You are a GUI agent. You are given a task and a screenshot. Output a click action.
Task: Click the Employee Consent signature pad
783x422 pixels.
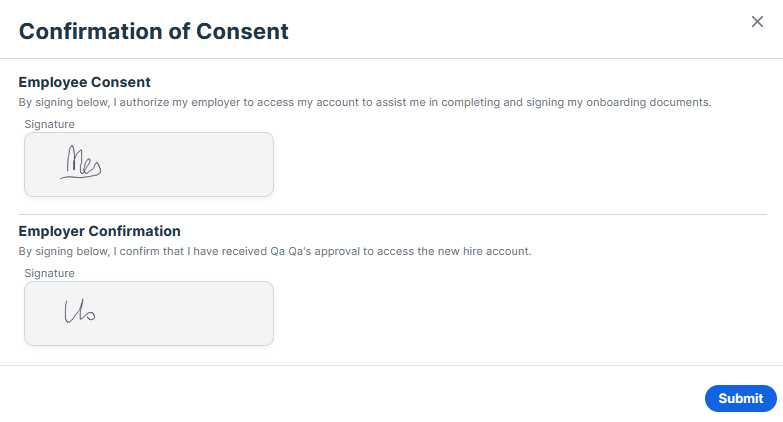(149, 164)
